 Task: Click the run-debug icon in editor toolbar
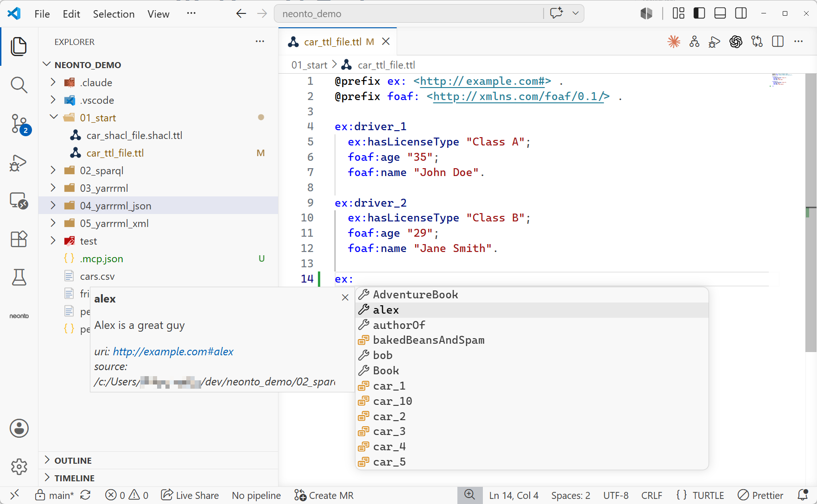[715, 42]
